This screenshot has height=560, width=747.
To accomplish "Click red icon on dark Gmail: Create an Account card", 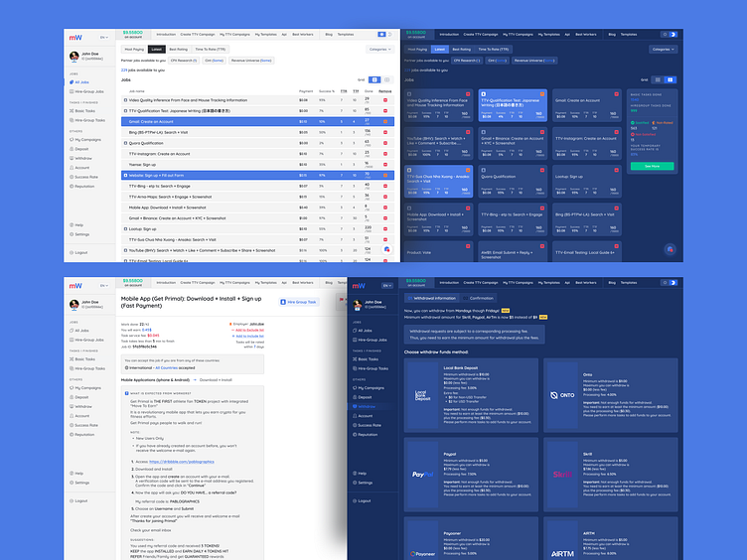I will (x=616, y=94).
